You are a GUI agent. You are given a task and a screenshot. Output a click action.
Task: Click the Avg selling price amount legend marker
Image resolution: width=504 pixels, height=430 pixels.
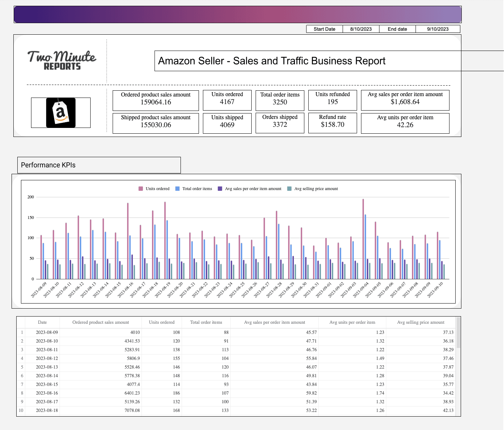[290, 188]
